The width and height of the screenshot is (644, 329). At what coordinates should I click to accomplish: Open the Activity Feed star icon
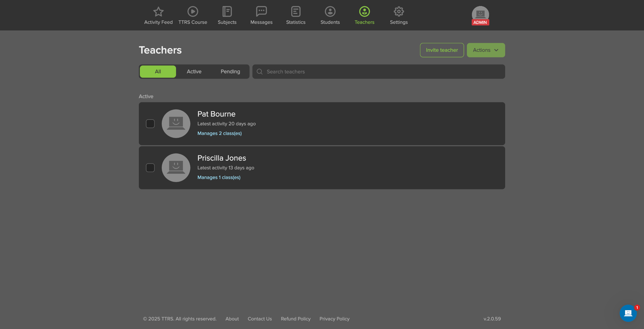[x=158, y=12]
